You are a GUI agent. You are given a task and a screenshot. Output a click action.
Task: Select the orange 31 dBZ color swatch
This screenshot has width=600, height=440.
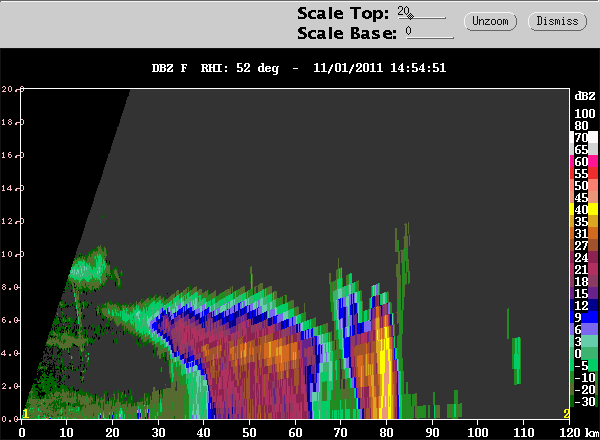point(593,233)
